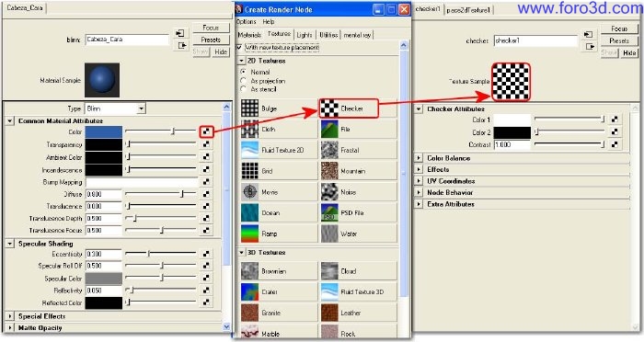Click Focus button in checker panel
Screen dimensions: 644x342
click(x=619, y=28)
